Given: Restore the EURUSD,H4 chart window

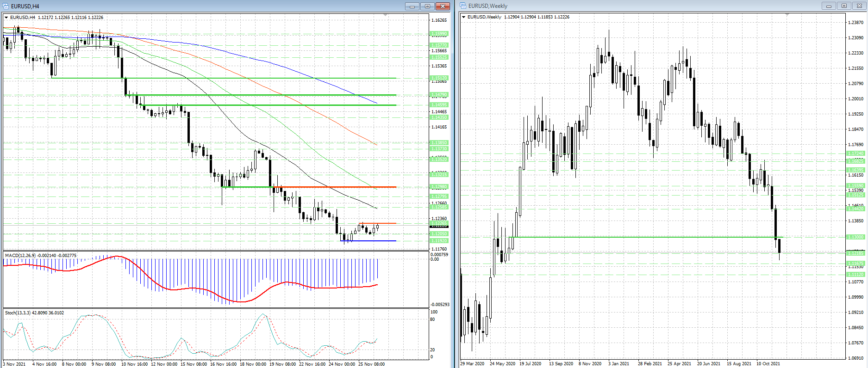Looking at the screenshot, I should click(x=427, y=6).
